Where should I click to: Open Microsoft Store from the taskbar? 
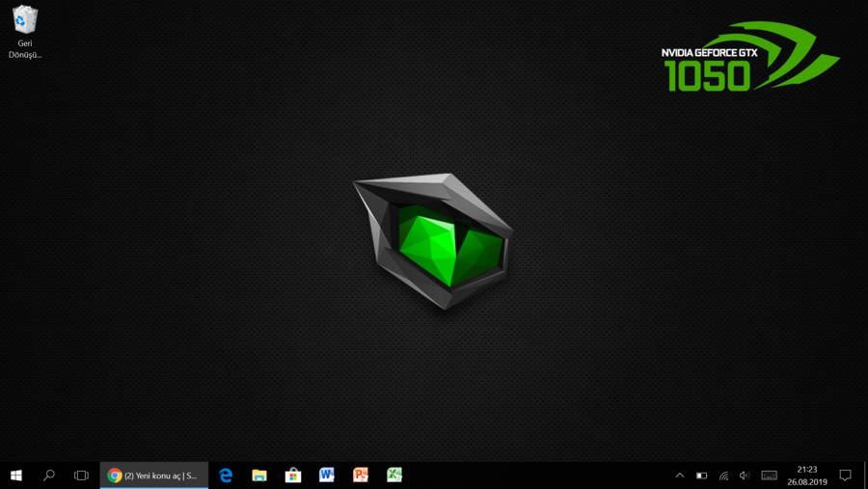pos(293,475)
